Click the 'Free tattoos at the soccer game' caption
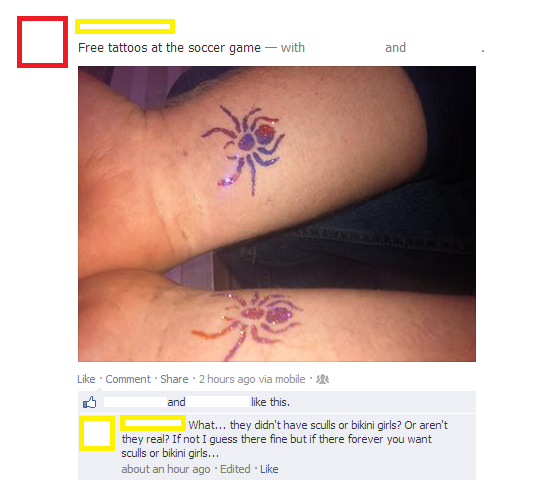Viewport: 552px width, 486px height. [169, 48]
